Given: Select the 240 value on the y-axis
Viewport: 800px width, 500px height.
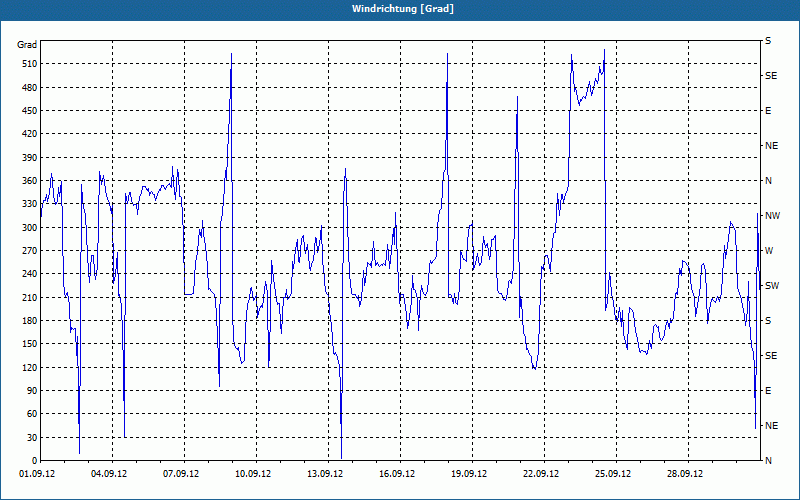Looking at the screenshot, I should pos(30,274).
